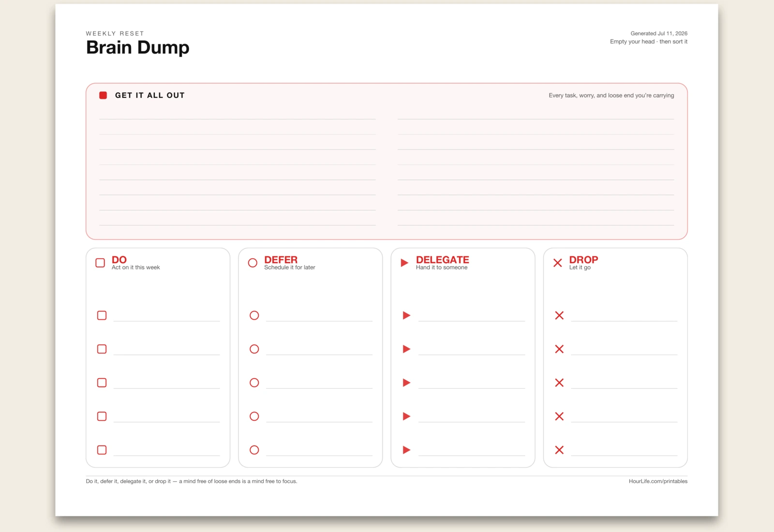Click the third triangle in the DELEGATE list
Viewport: 774px width, 532px height.
(x=406, y=383)
